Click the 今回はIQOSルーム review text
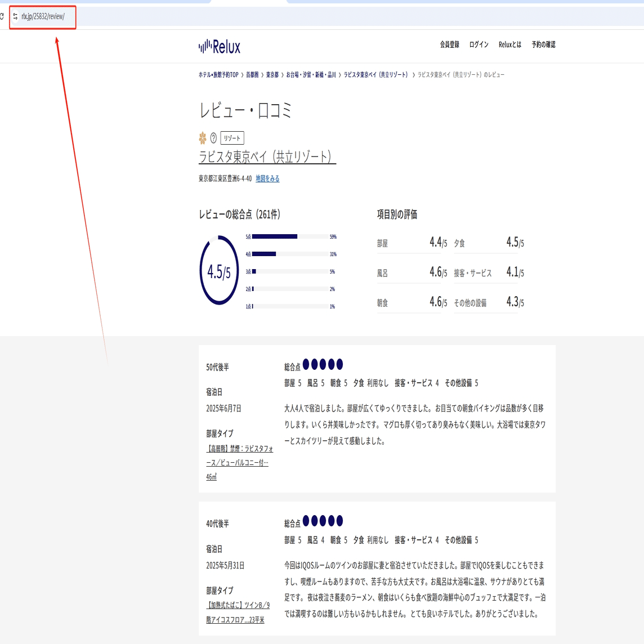The height and width of the screenshot is (644, 644). click(415, 589)
